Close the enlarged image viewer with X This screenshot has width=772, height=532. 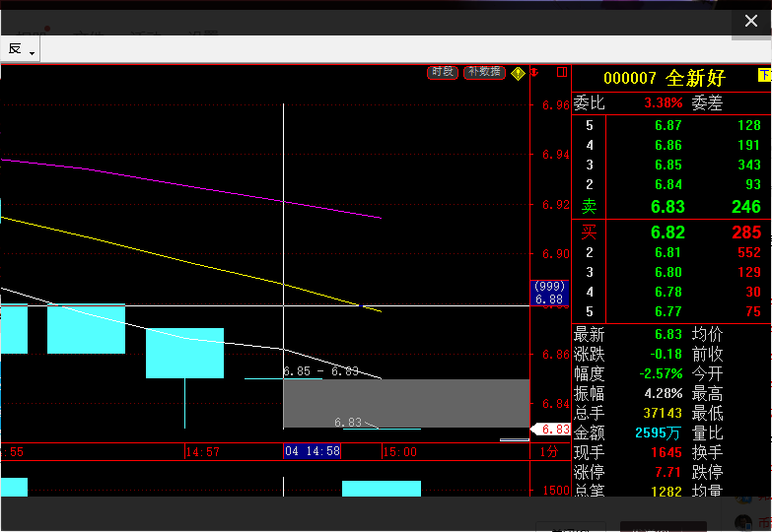pos(751,21)
